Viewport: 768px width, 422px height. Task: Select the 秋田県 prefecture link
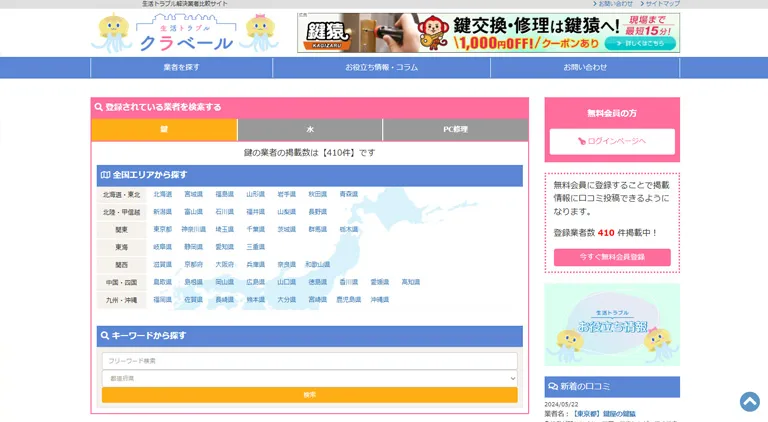click(317, 194)
